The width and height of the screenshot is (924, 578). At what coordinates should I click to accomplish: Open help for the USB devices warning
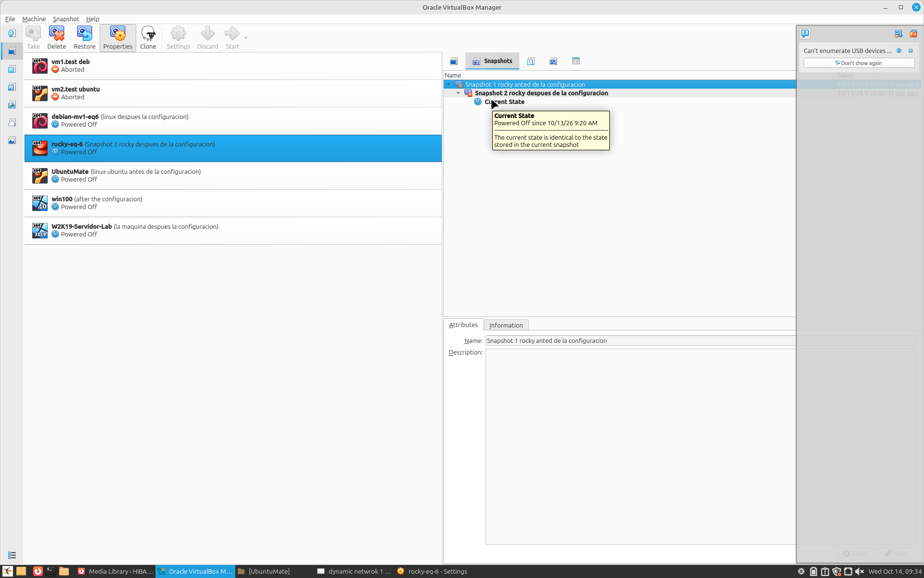coord(899,51)
